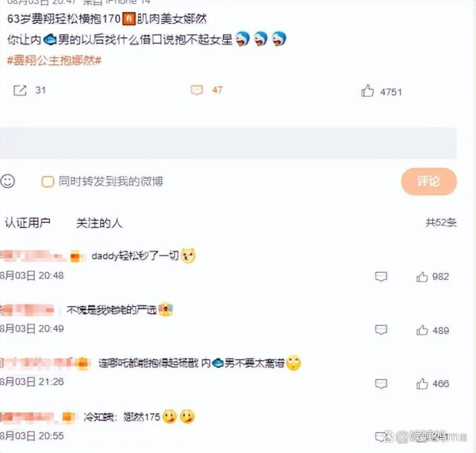Reply to the 20:49 comment
The height and width of the screenshot is (453, 476).
point(381,330)
